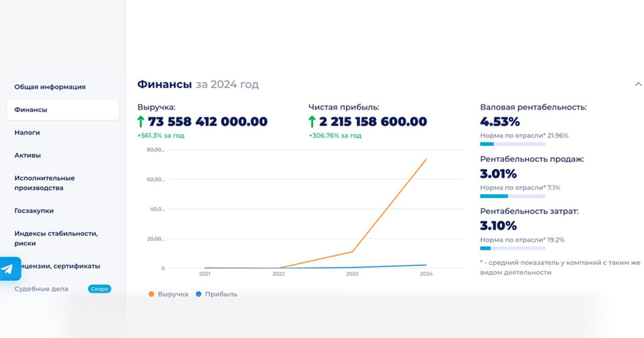Toggle the Выручка legend series
644x338 pixels.
click(169, 294)
